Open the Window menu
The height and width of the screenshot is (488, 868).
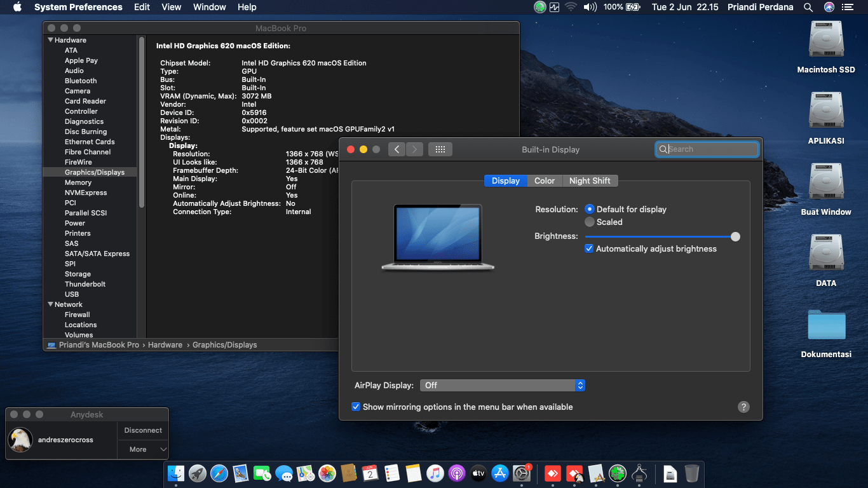pyautogui.click(x=210, y=7)
